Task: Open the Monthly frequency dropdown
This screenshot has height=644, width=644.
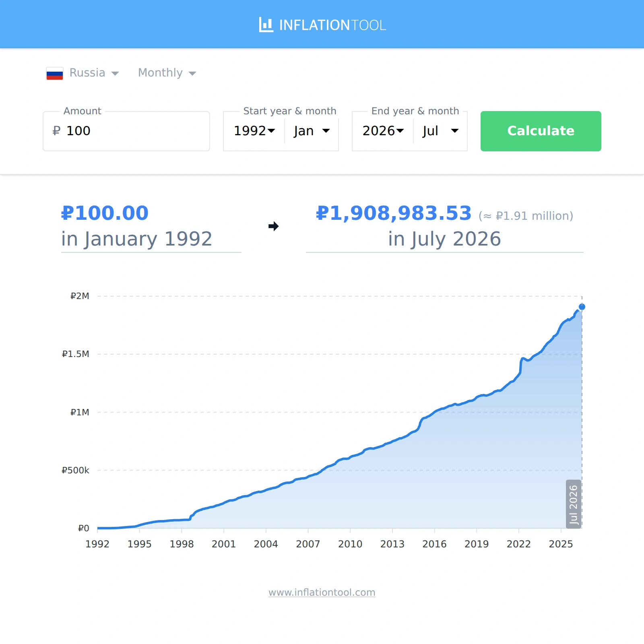Action: point(167,73)
